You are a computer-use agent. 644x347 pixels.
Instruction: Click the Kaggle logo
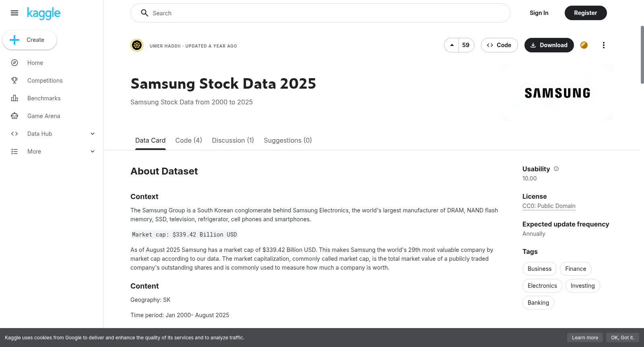click(x=43, y=13)
